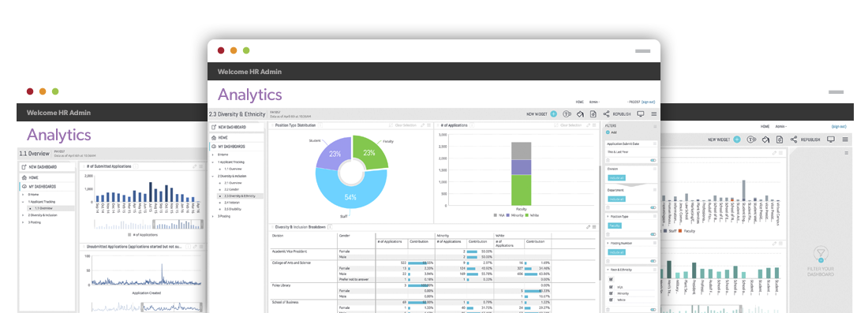Uncheck the N/A race checkbox
This screenshot has width=868, height=313.
click(x=611, y=287)
